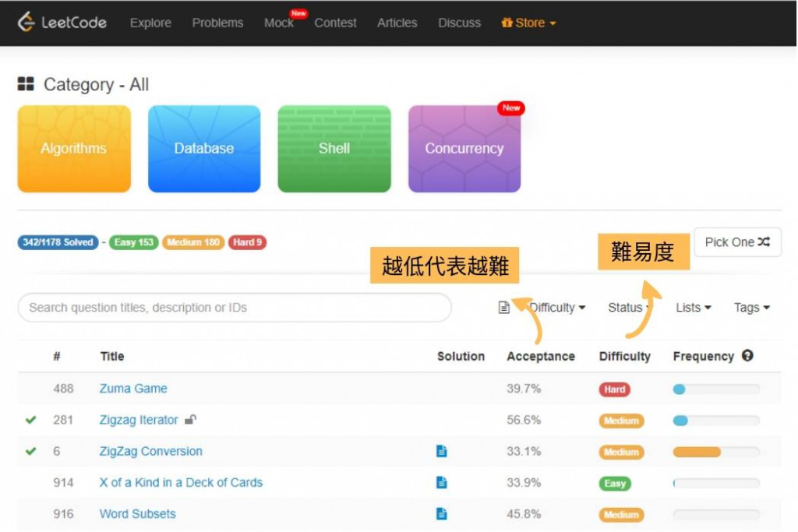Select the Database category card
This screenshot has width=798, height=532.
204,149
